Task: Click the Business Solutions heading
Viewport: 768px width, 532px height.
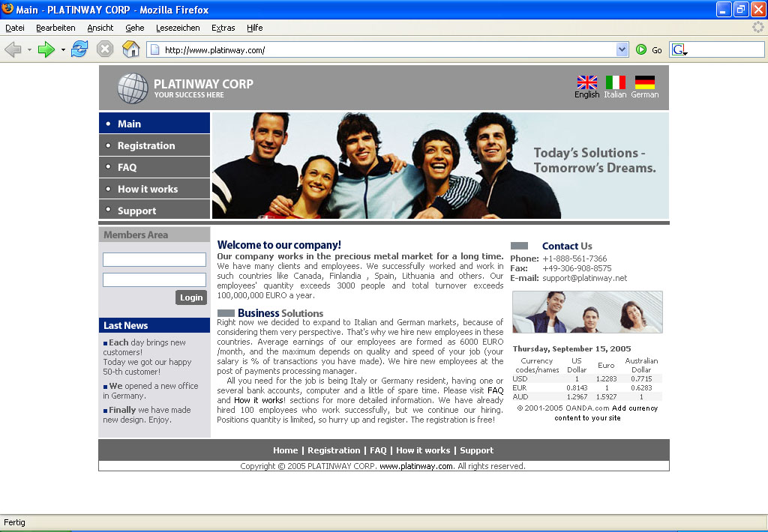Action: tap(280, 313)
